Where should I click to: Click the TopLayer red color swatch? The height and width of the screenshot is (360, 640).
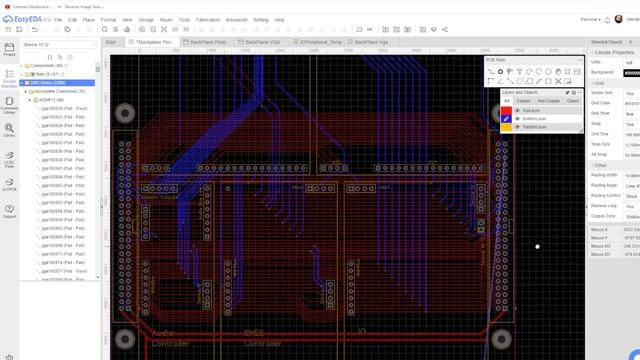[x=506, y=111]
